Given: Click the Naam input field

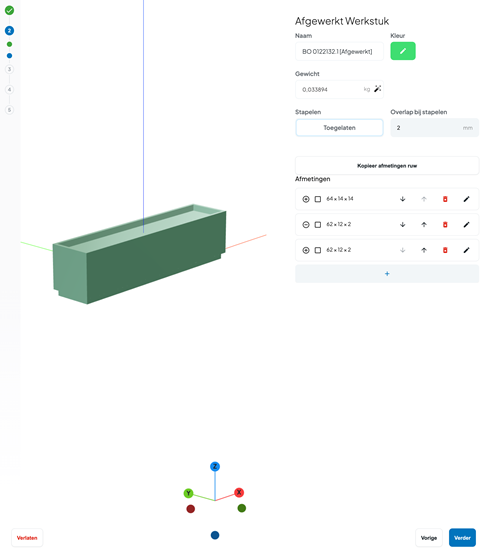Looking at the screenshot, I should (339, 52).
